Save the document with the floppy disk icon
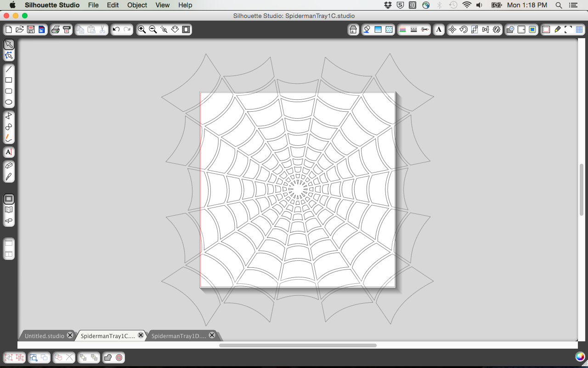588x368 pixels. click(31, 29)
